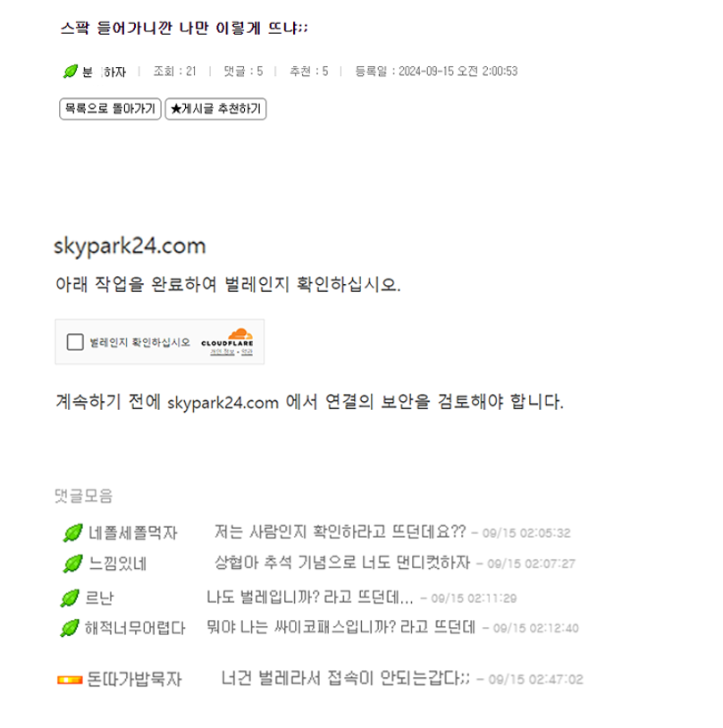Click the 댓글모음 section heading

point(84,496)
